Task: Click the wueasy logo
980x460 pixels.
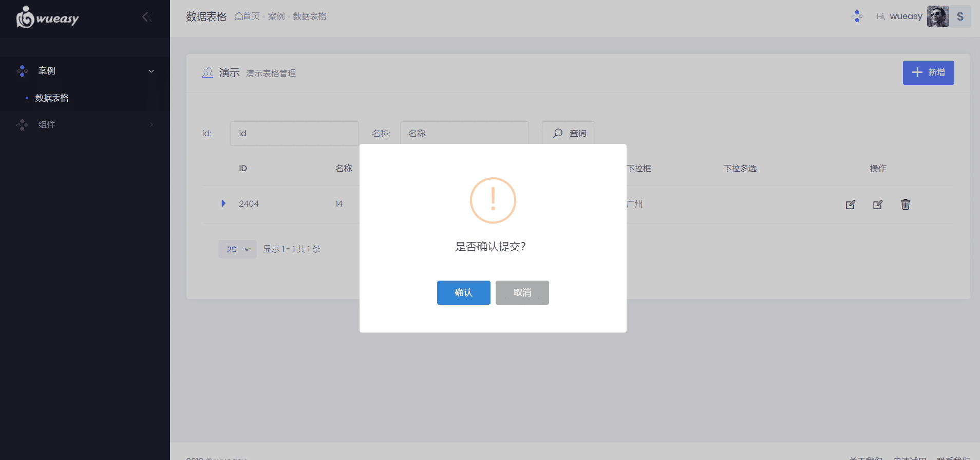Action: pos(47,17)
